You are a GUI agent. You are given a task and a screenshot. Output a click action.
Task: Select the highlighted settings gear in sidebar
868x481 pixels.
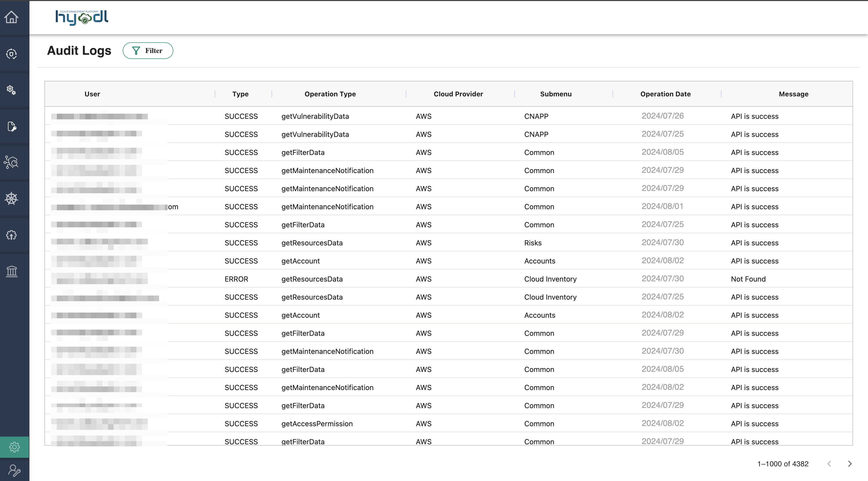click(14, 447)
